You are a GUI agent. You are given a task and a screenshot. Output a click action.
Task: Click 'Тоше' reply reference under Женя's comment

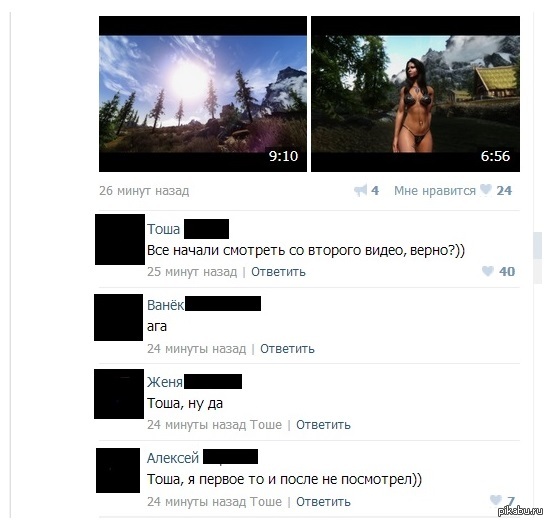coord(266,425)
